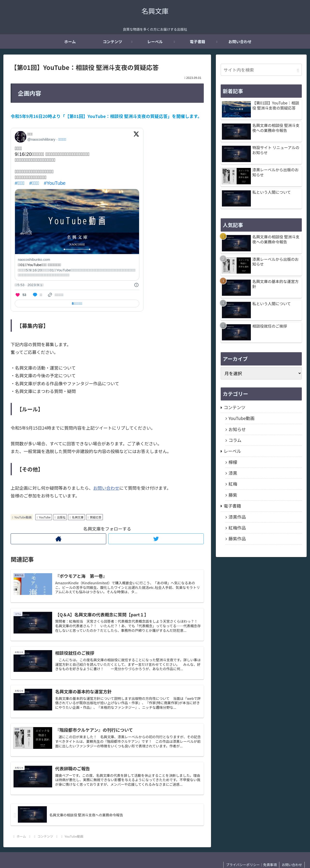Click the コンテンツ breadcrumb link
Image resolution: width=310 pixels, height=868 pixels.
(45, 836)
